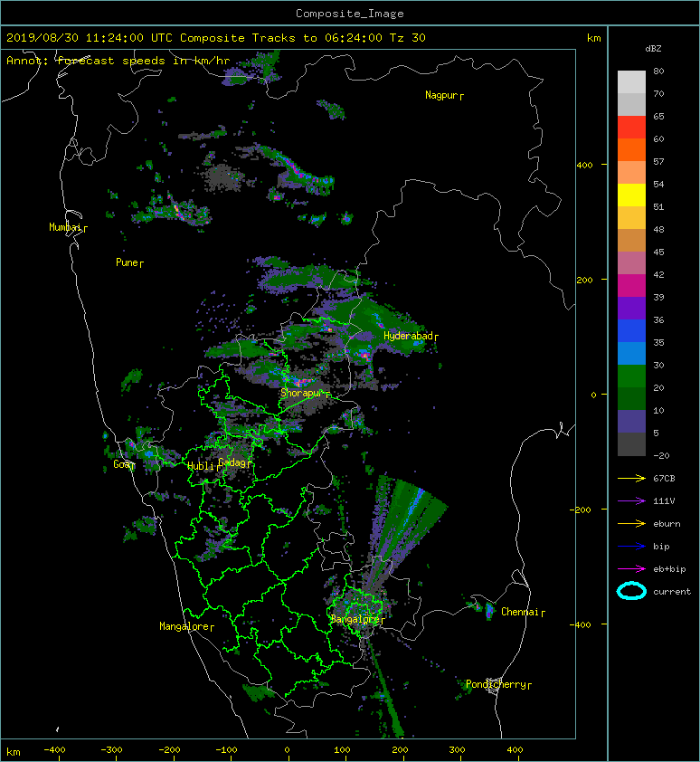Click the magenta eb+bip arrow
The height and width of the screenshot is (762, 700).
(x=631, y=568)
